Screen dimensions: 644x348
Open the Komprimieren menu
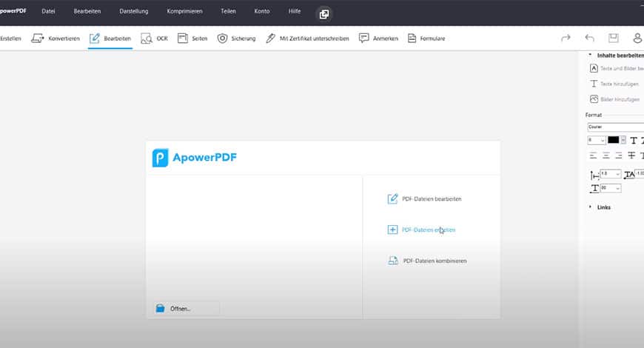(x=184, y=11)
